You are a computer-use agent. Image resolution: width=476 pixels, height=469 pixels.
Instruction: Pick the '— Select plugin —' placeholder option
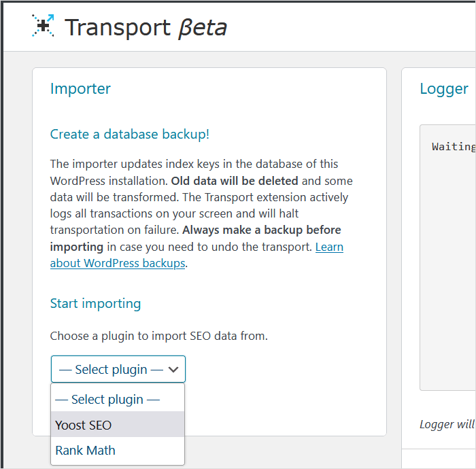[118, 399]
